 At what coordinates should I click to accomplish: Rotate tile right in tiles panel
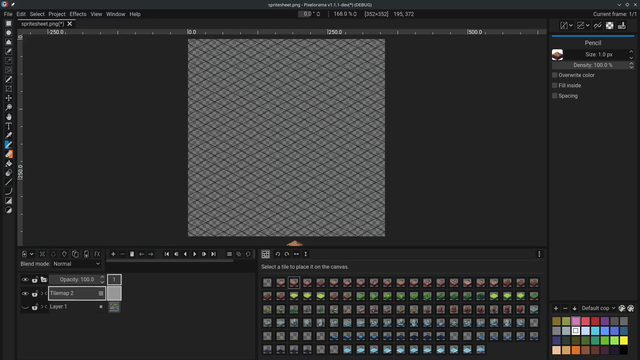tap(287, 254)
